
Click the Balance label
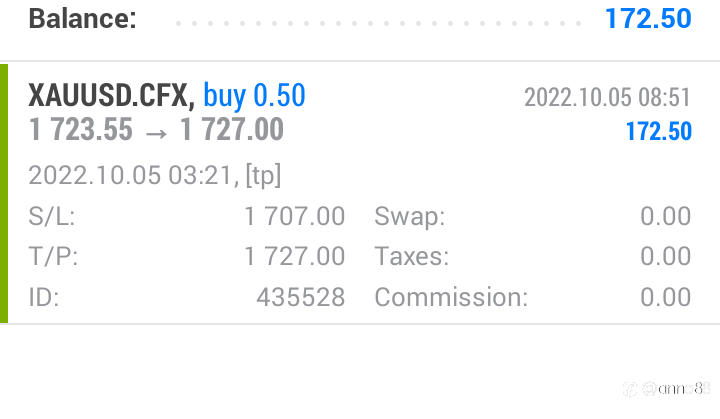(x=83, y=19)
